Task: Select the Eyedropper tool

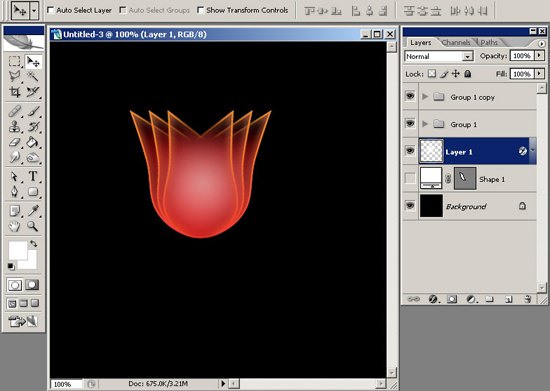Action: click(x=33, y=211)
